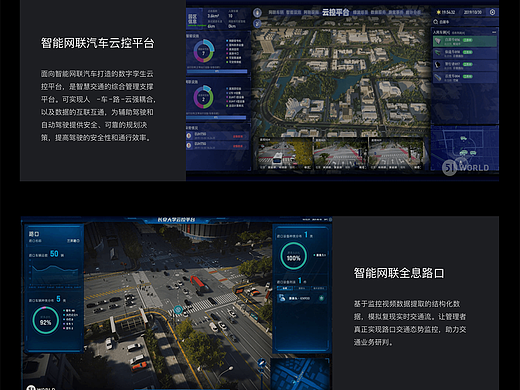Click the donut chart showing value 7
520x390 pixels.
tap(203, 51)
